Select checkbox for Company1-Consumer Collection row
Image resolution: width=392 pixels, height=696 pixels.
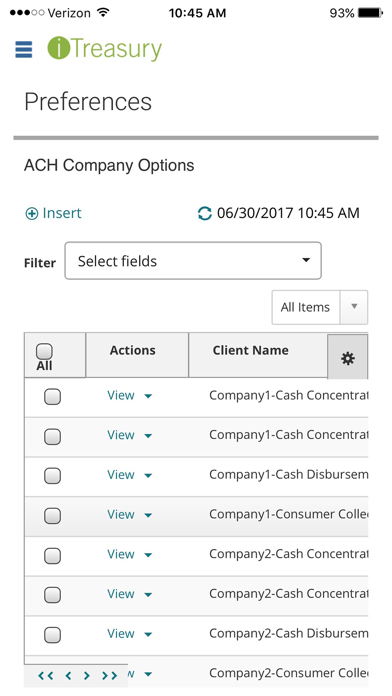[x=52, y=516]
